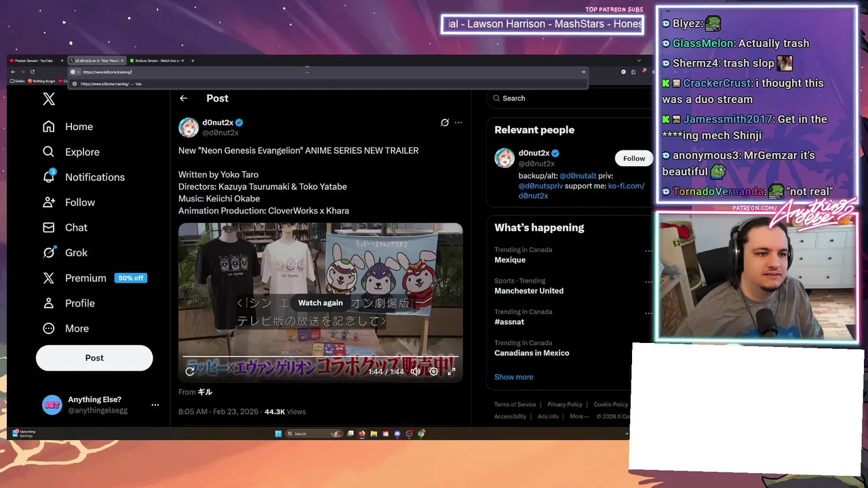Open Mexique trending topic
868x488 pixels.
[510, 260]
